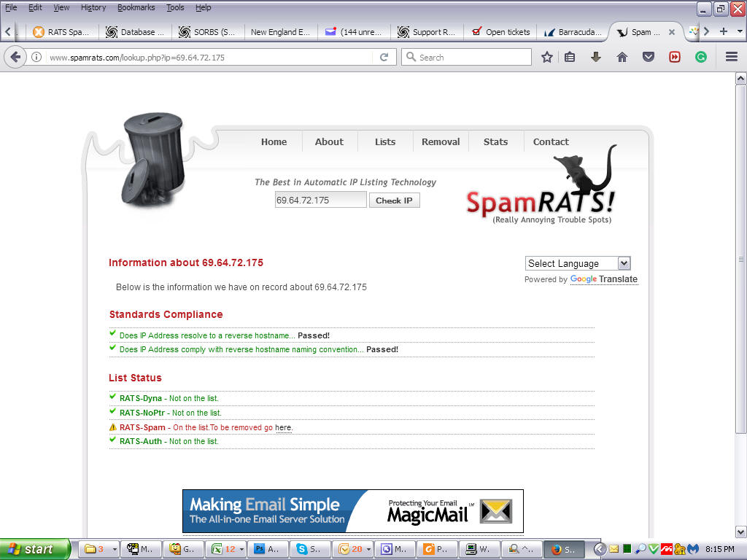Viewport: 747px width, 560px height.
Task: Open the folder group in the taskbar
Action: pyautogui.click(x=98, y=550)
